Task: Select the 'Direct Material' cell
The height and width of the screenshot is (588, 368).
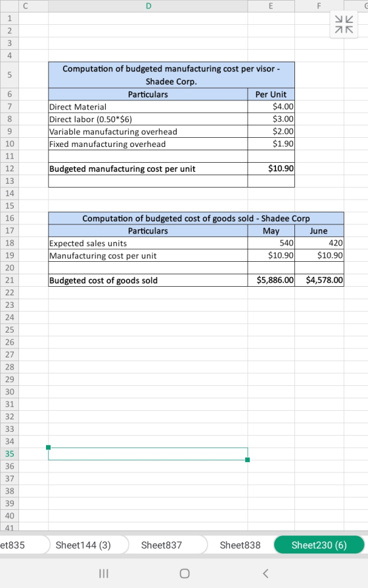Action: 148,107
